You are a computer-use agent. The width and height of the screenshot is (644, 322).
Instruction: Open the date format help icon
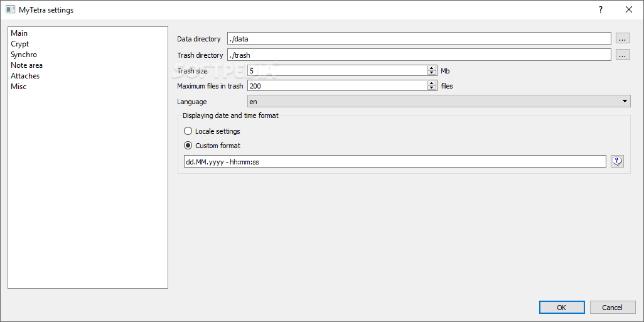(x=617, y=161)
